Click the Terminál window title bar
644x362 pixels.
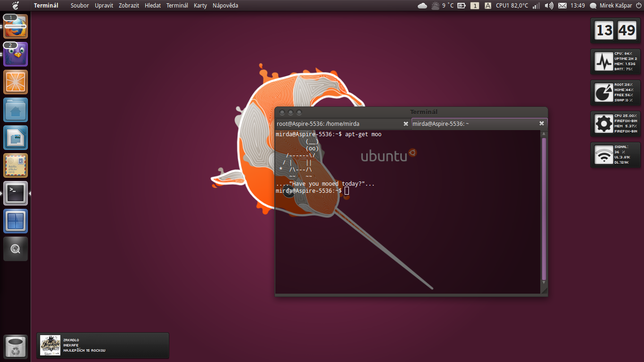[411, 112]
